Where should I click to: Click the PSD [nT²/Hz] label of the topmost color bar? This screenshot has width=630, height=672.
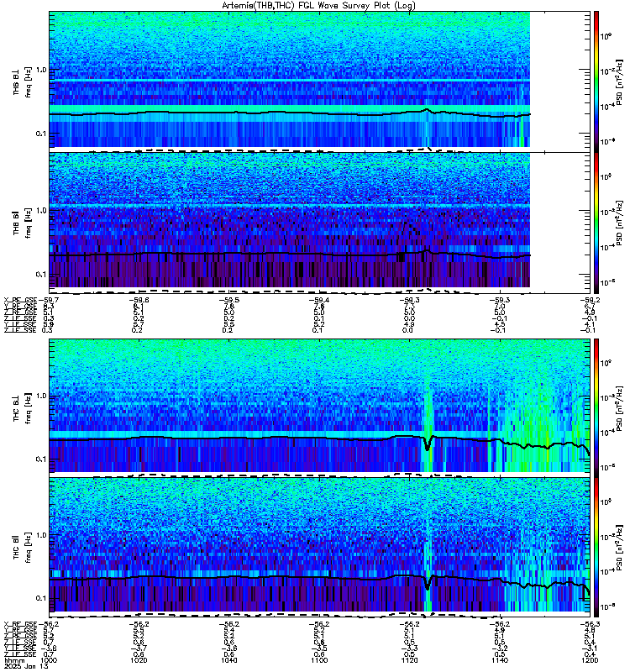(x=619, y=81)
